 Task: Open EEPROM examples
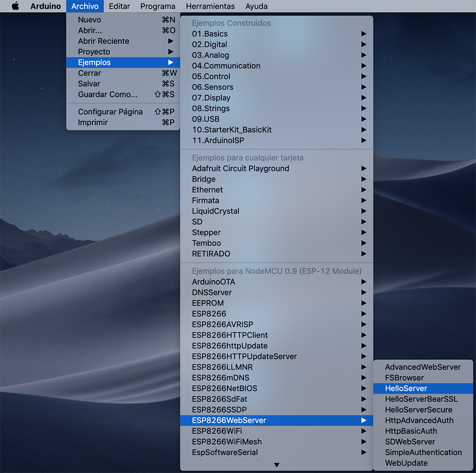tap(277, 303)
